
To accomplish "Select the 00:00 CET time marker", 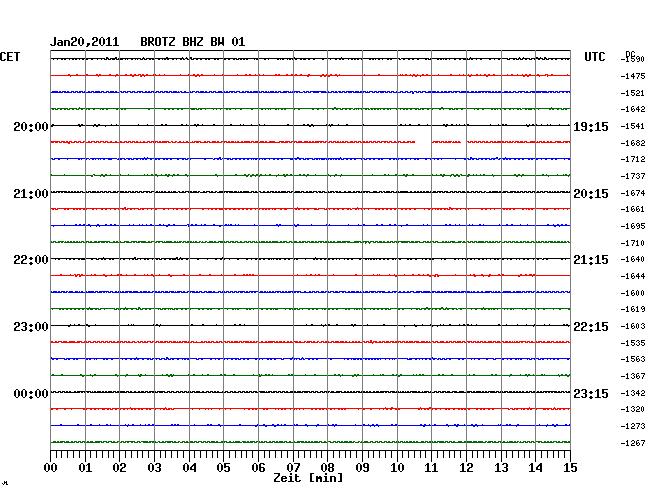I will [x=30, y=393].
